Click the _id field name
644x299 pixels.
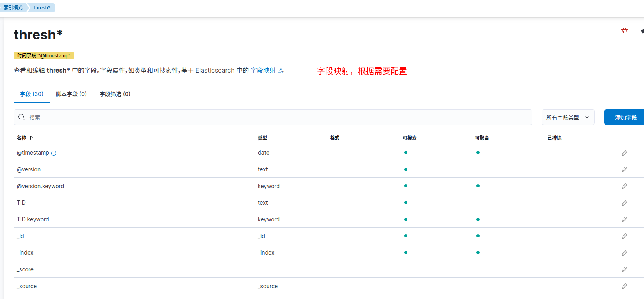click(x=20, y=236)
